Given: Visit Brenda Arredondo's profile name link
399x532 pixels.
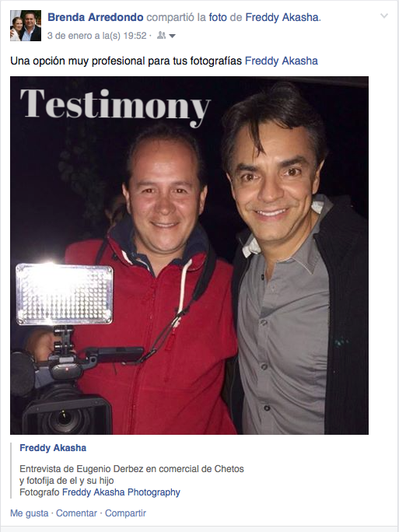Looking at the screenshot, I should tap(96, 17).
